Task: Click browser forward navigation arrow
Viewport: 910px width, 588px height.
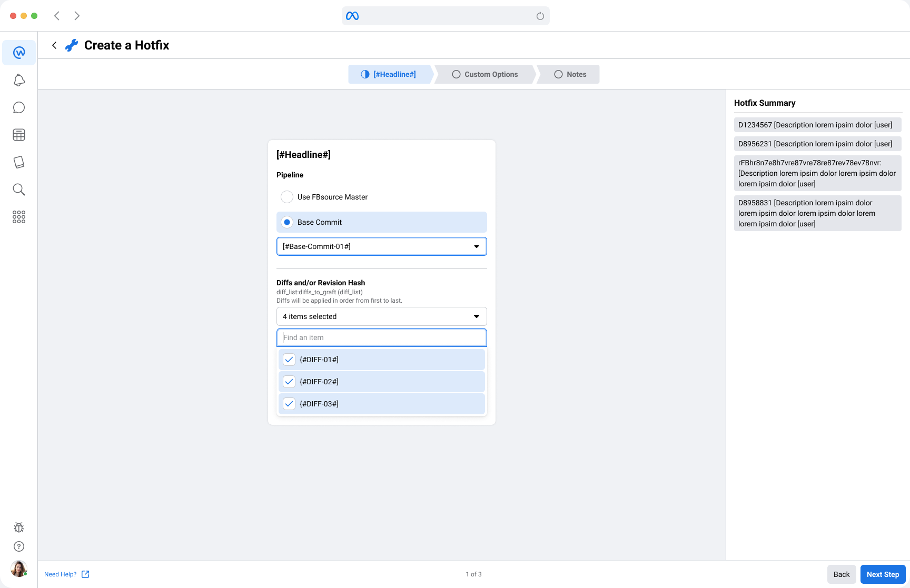Action: point(77,16)
